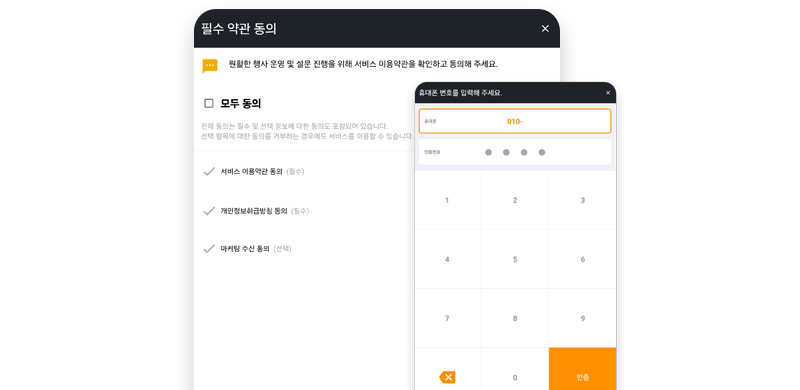Screen dimensions: 800x390
Task: Click the 모두 동의 label text
Action: (x=241, y=104)
